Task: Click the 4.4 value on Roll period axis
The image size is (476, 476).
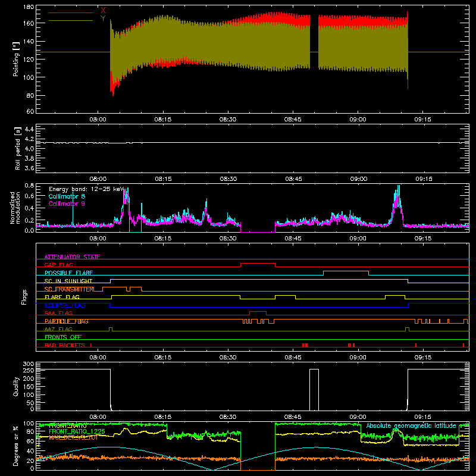Action: [x=29, y=129]
